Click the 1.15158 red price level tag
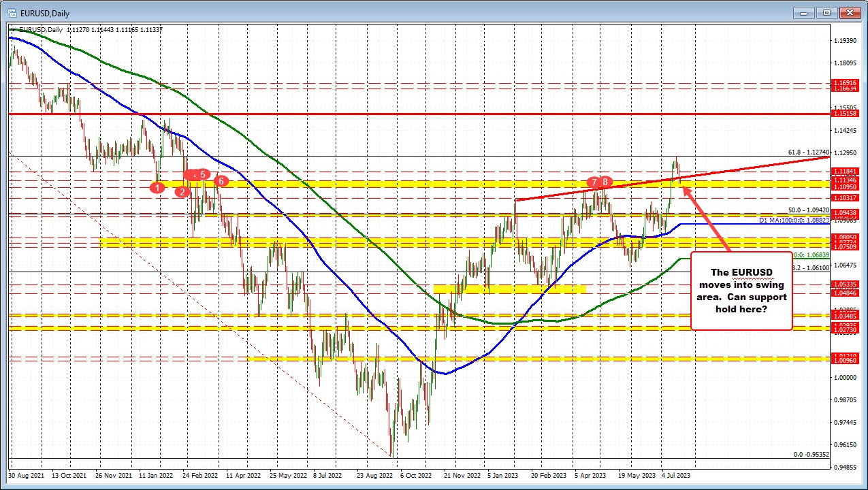Image resolution: width=868 pixels, height=490 pixels. click(845, 114)
